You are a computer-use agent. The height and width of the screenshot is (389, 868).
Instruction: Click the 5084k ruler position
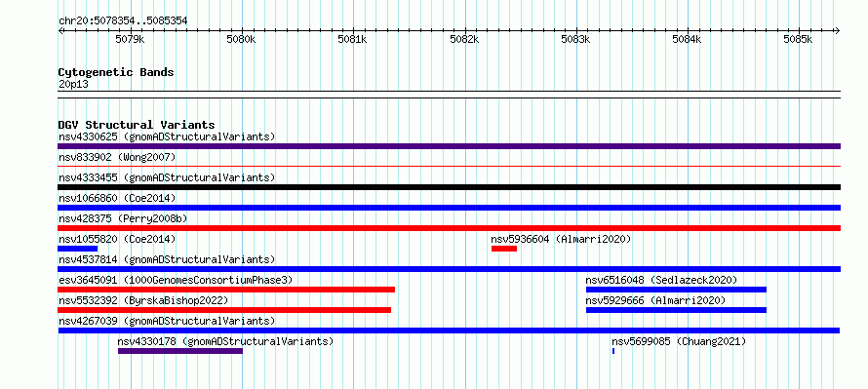point(687,39)
